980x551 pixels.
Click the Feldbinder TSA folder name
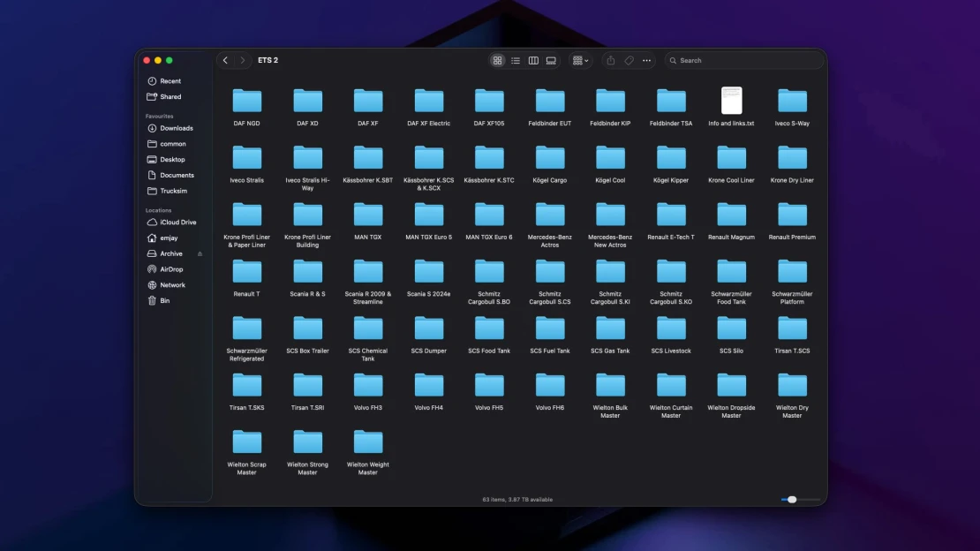pyautogui.click(x=671, y=124)
